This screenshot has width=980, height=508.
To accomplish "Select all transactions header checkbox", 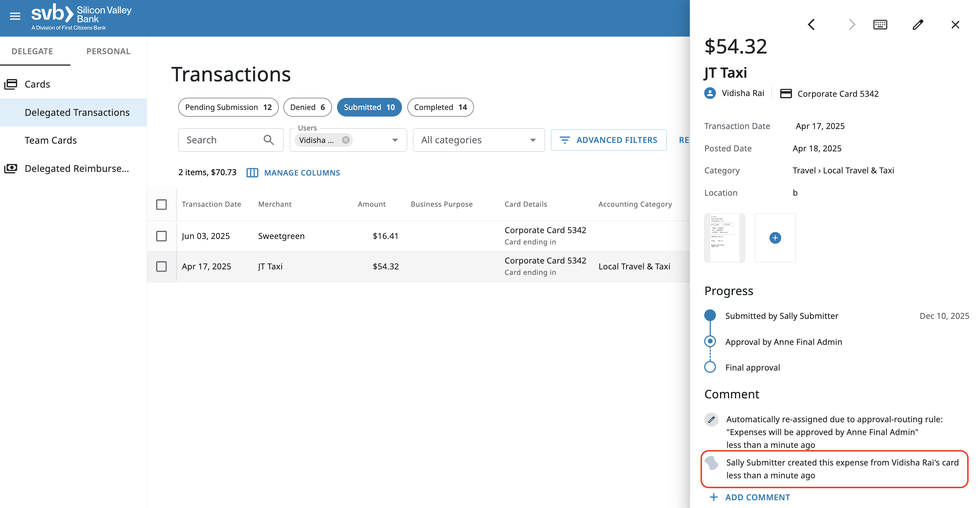I will tap(161, 205).
